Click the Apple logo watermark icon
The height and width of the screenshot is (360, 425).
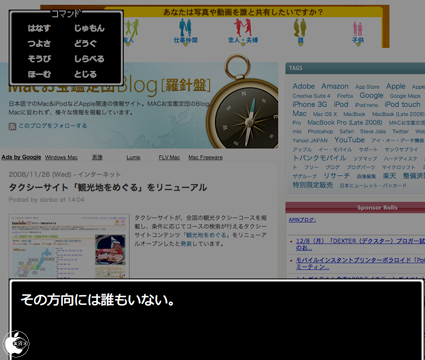coord(16,343)
